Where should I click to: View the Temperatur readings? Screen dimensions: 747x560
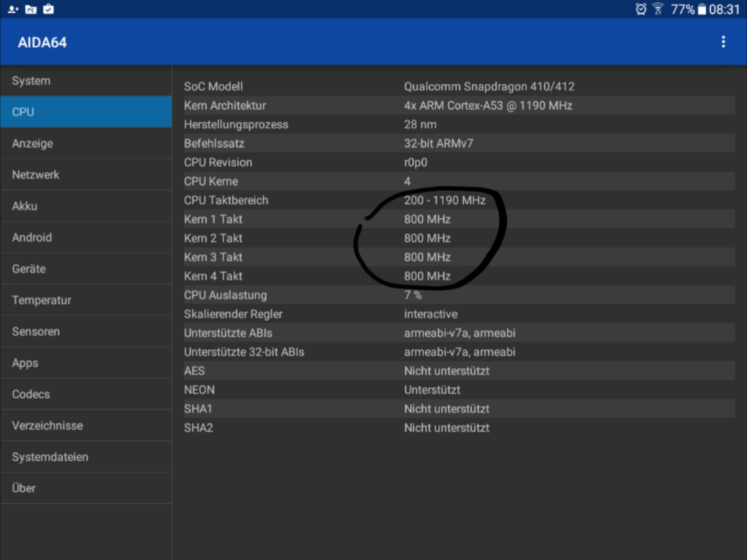point(86,300)
